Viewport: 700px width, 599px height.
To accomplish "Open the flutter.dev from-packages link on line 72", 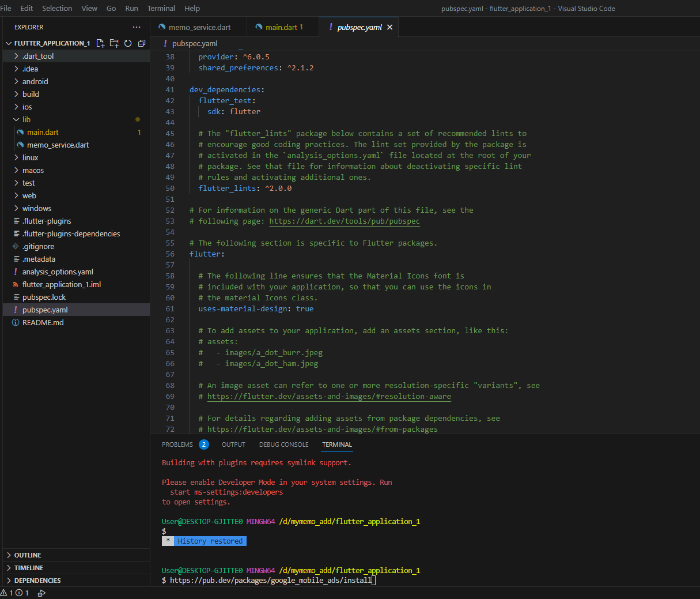I will [322, 430].
